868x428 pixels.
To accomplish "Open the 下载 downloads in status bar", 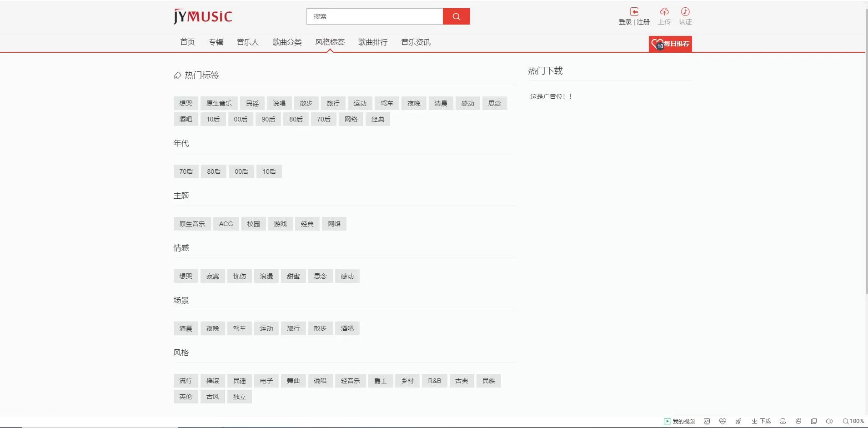I will (761, 421).
